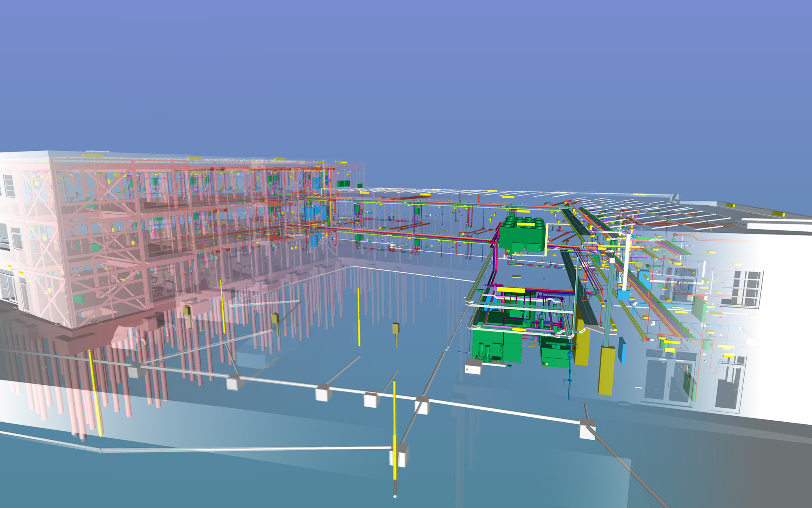Click the olive box on a pole in the courtyard

pos(396,328)
